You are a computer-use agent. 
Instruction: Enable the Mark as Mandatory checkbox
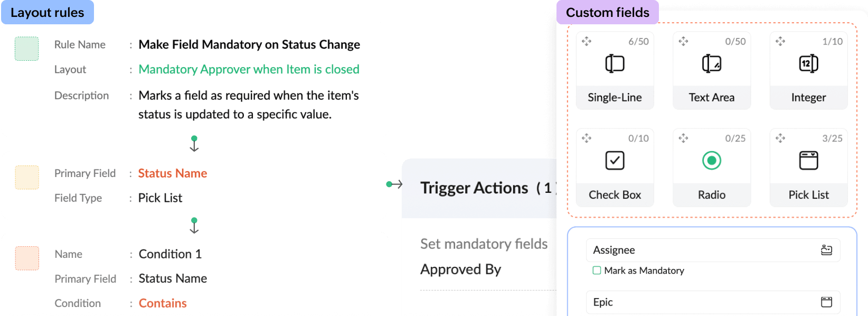[597, 271]
